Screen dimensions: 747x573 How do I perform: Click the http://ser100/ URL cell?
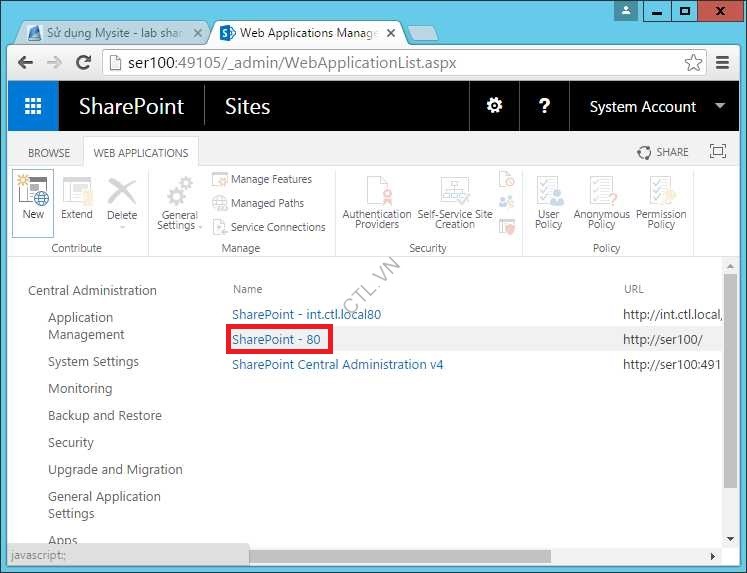click(663, 340)
